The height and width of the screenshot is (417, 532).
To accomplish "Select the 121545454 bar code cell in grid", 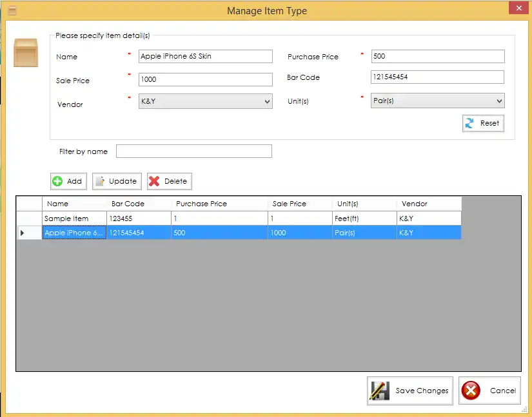I will pyautogui.click(x=139, y=233).
